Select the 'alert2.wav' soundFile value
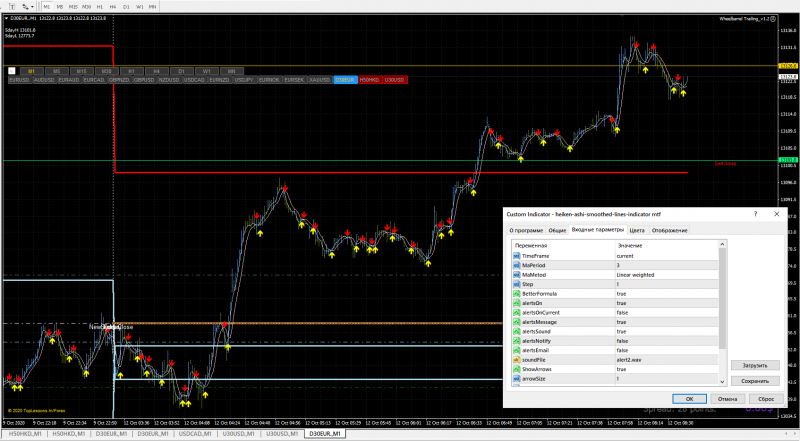Image resolution: width=800 pixels, height=441 pixels. coord(629,360)
